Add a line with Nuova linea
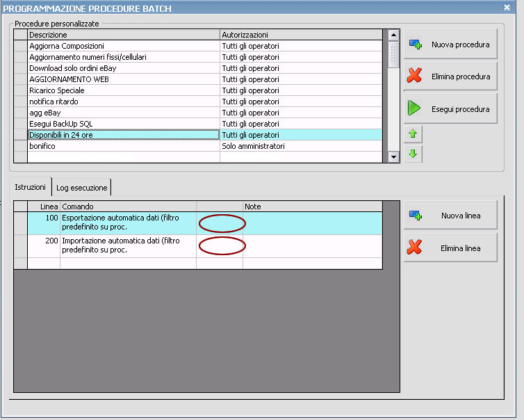Screen dimensions: 524x420 450,216
